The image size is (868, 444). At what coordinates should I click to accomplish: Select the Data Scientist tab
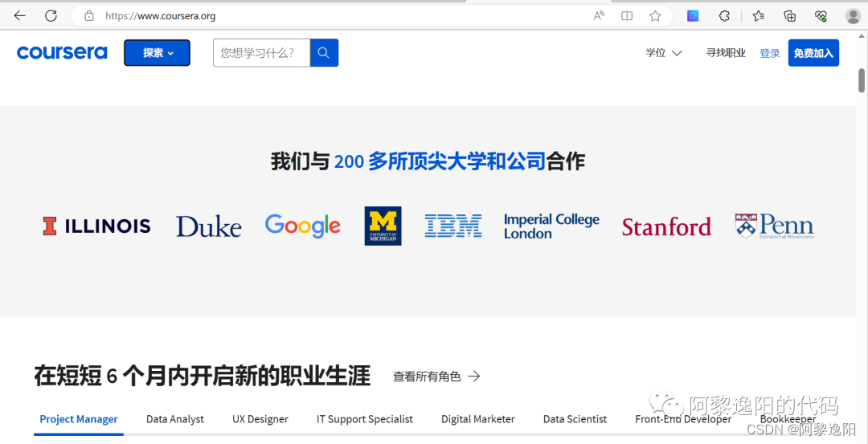click(575, 419)
